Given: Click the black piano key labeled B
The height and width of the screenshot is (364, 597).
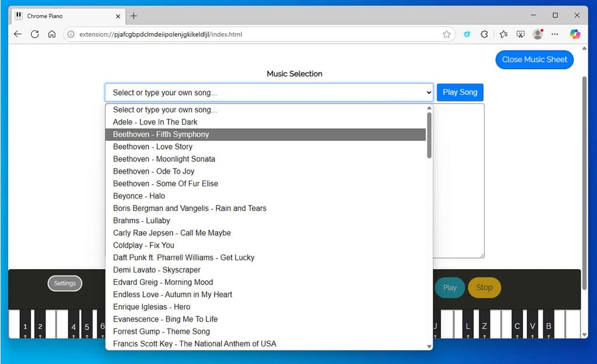Looking at the screenshot, I should (549, 324).
